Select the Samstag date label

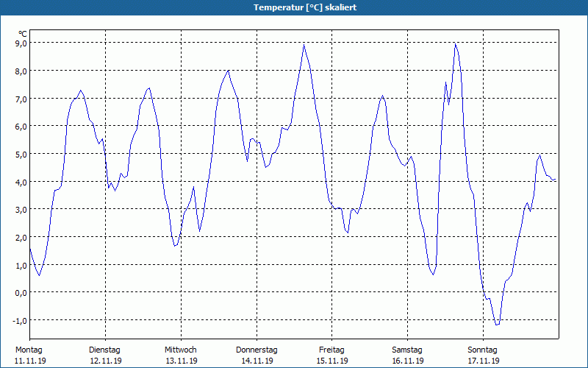407,350
